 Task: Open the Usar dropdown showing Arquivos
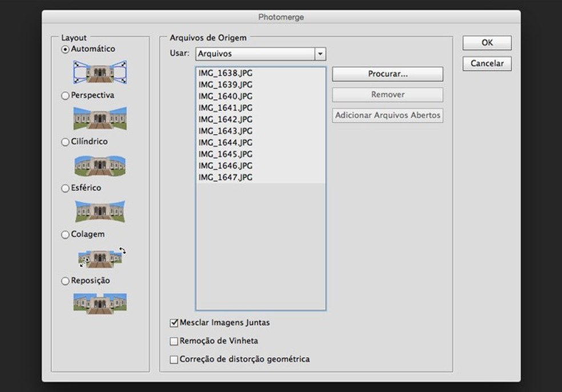[261, 54]
